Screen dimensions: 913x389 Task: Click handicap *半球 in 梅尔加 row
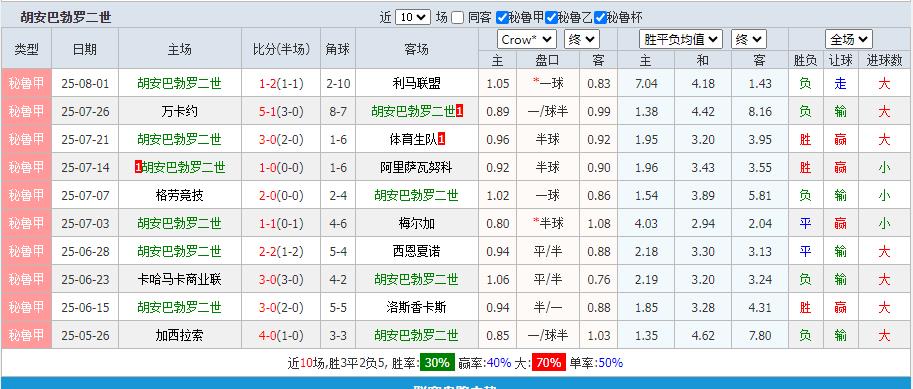click(548, 224)
